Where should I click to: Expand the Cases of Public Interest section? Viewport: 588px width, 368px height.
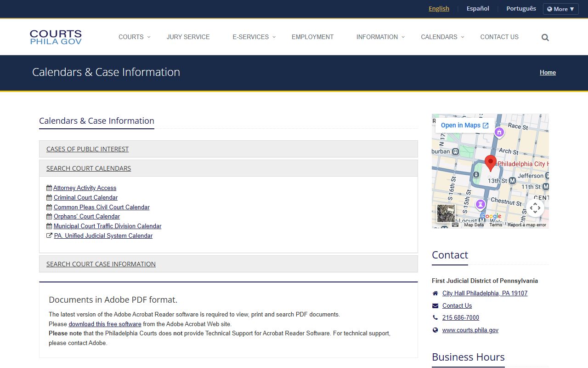tap(228, 149)
